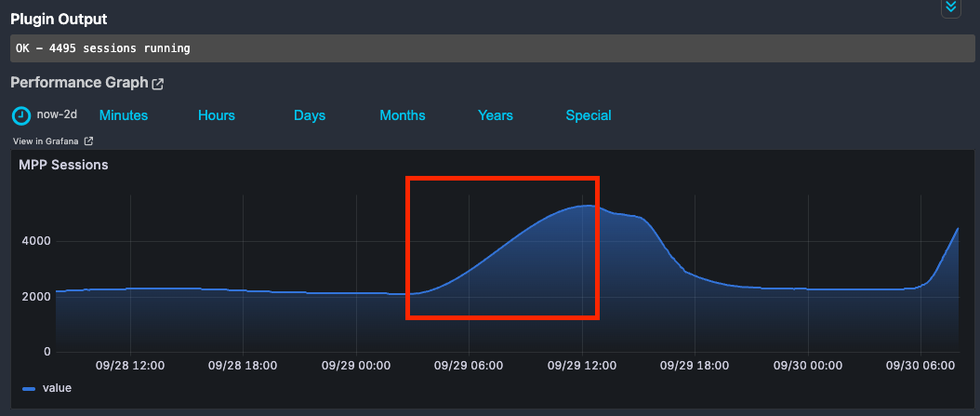Collapse the section with the double-chevron icon
This screenshot has height=416, width=980.
click(949, 7)
